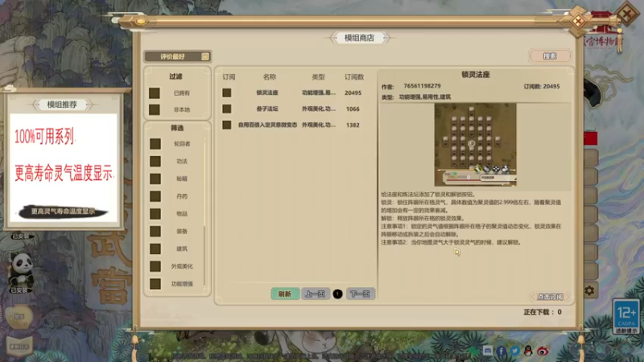Click the round 模组 button at bottom left
Viewport: 644px width, 362px height.
19,316
